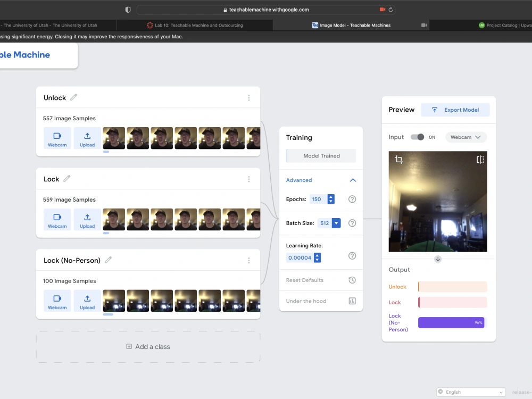Select first image sample in Unlock class
Screen dimensions: 532x399
coord(114,138)
